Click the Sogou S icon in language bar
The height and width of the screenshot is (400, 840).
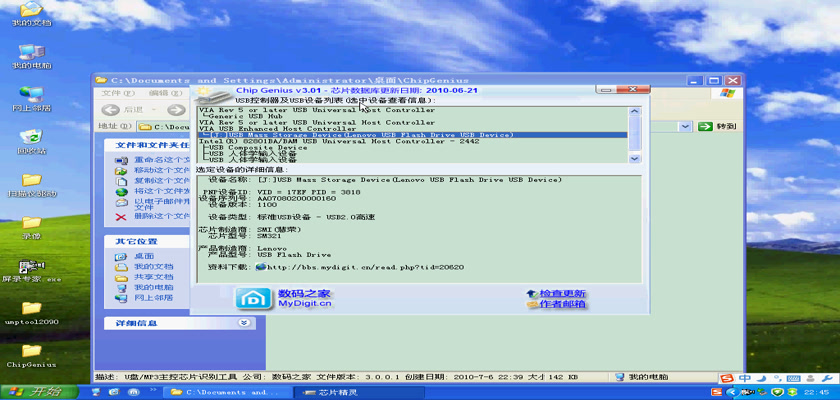(x=726, y=379)
